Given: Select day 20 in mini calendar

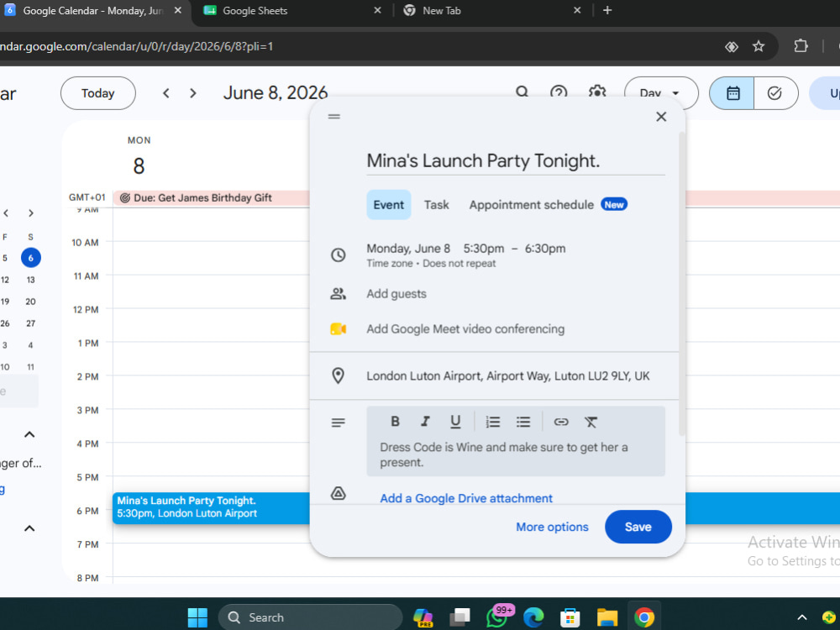Looking at the screenshot, I should click(30, 302).
